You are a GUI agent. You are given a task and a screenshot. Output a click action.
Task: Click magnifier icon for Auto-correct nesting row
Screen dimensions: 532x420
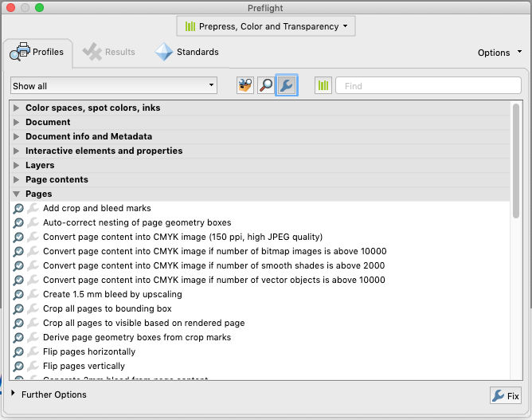click(18, 222)
